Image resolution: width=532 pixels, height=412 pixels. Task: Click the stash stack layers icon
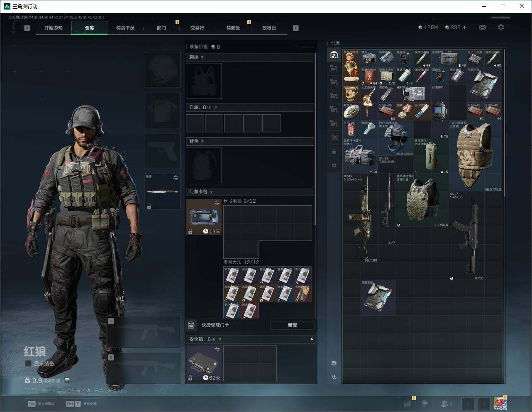[x=334, y=363]
